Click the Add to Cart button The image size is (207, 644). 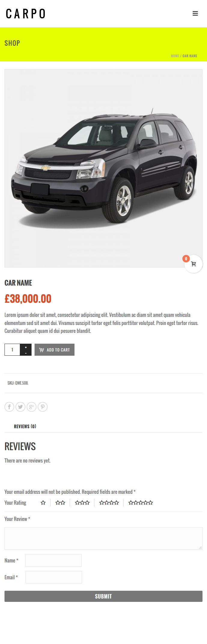pos(54,350)
